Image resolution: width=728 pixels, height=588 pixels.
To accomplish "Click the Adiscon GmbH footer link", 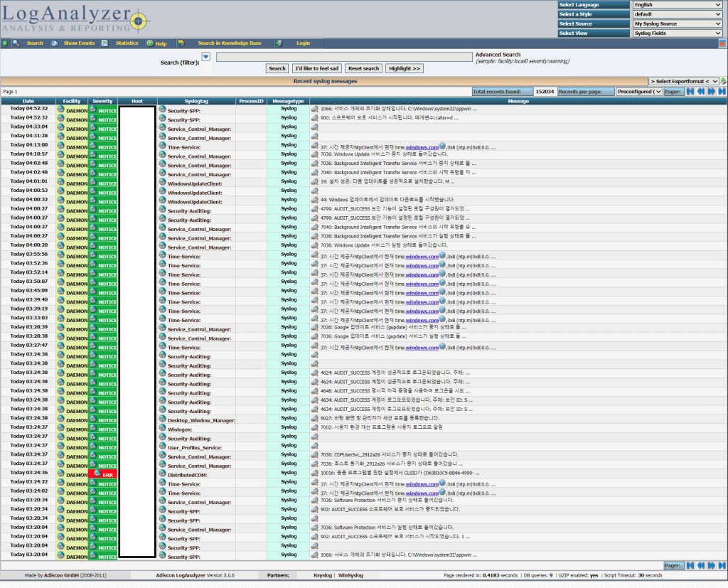I will pyautogui.click(x=61, y=575).
